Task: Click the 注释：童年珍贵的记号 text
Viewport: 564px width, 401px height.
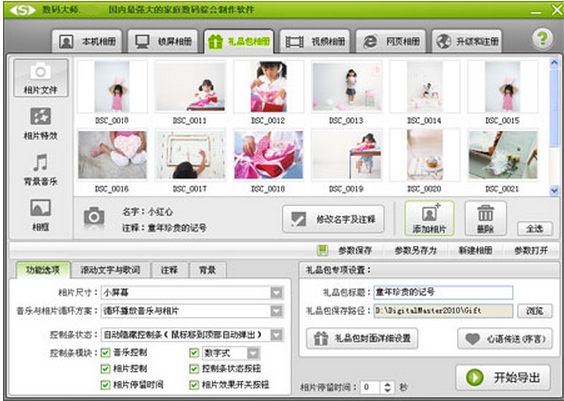Action: 164,228
